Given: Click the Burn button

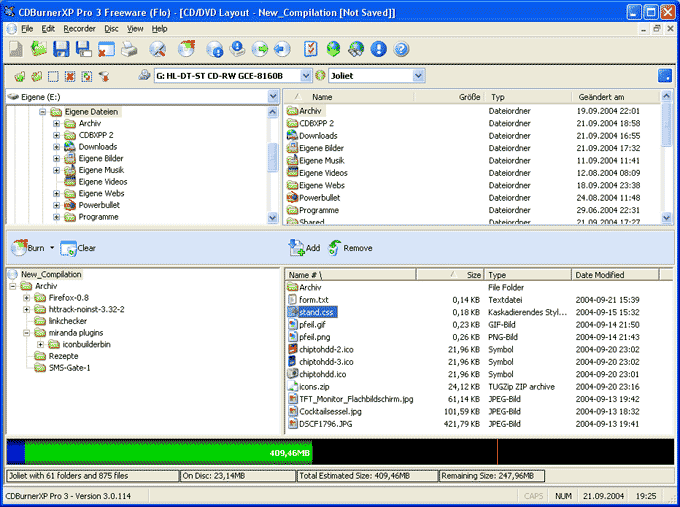Looking at the screenshot, I should (30, 247).
